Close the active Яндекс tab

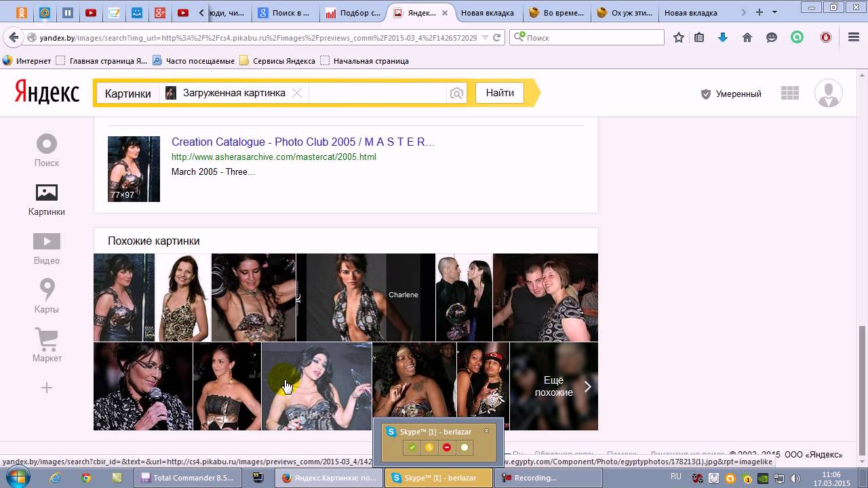click(445, 13)
